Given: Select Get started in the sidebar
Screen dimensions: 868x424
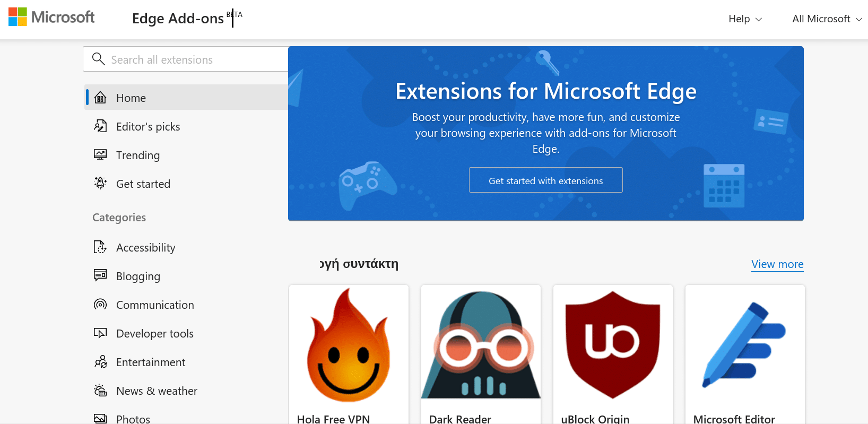Looking at the screenshot, I should click(186, 184).
